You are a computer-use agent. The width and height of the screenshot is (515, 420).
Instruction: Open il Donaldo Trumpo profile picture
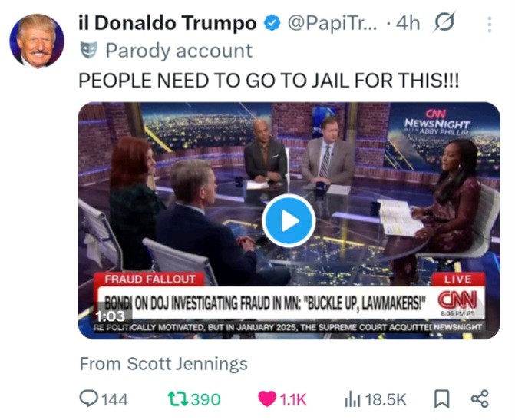37,41
